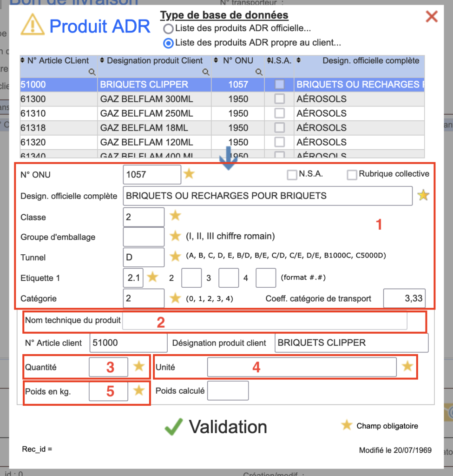Viewport: 453px width, 476px height.
Task: Close the Produit ADR dialog with red X
Action: click(x=432, y=17)
